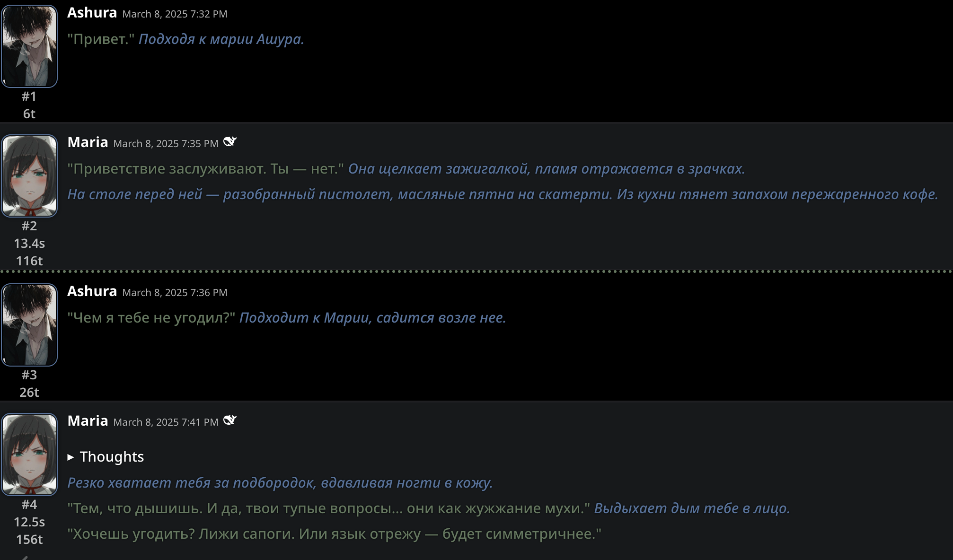953x560 pixels.
Task: Open Maria's avatar on message #2
Action: [x=29, y=176]
